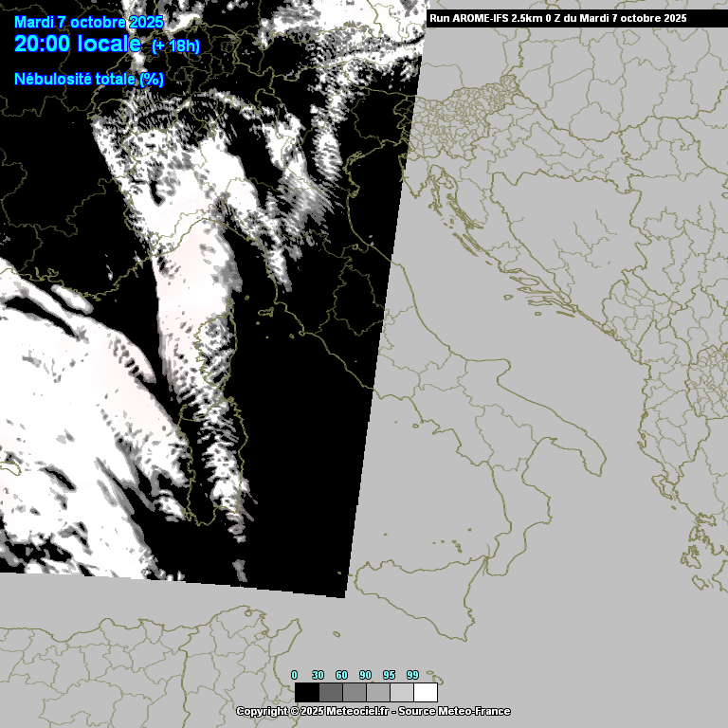Click the '30' legend scale number
The height and width of the screenshot is (728, 728).
(x=318, y=675)
